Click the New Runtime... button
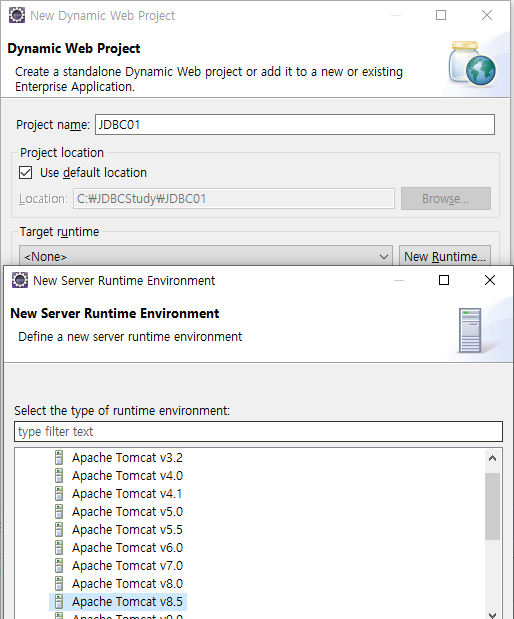The width and height of the screenshot is (514, 619). click(445, 257)
